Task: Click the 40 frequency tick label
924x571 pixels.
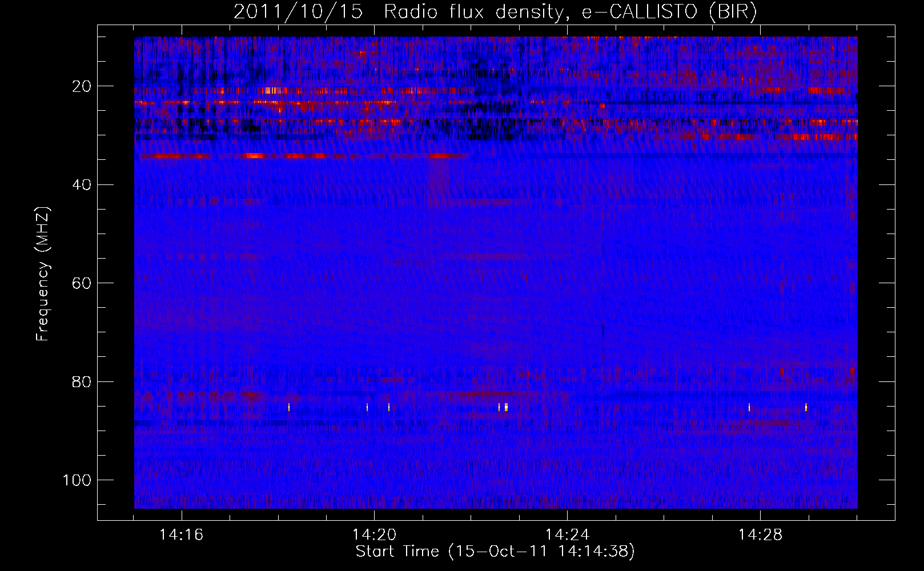Action: click(82, 185)
